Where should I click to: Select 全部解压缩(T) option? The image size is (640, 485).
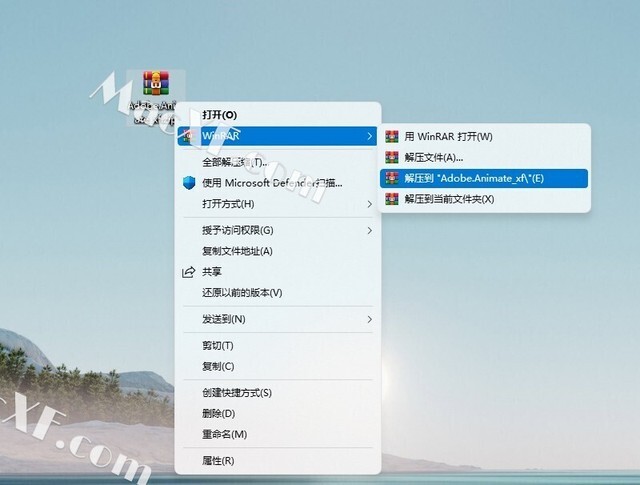pos(278,162)
